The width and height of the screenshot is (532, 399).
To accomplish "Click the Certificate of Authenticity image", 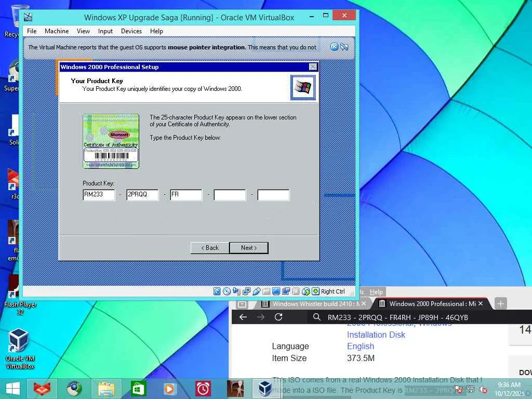I will point(111,141).
